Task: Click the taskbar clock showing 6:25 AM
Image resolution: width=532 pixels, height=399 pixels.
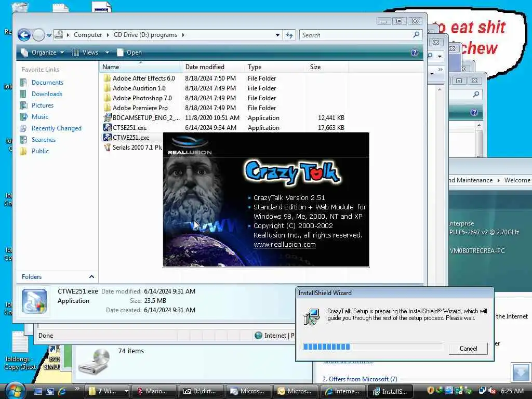Action: pyautogui.click(x=512, y=391)
